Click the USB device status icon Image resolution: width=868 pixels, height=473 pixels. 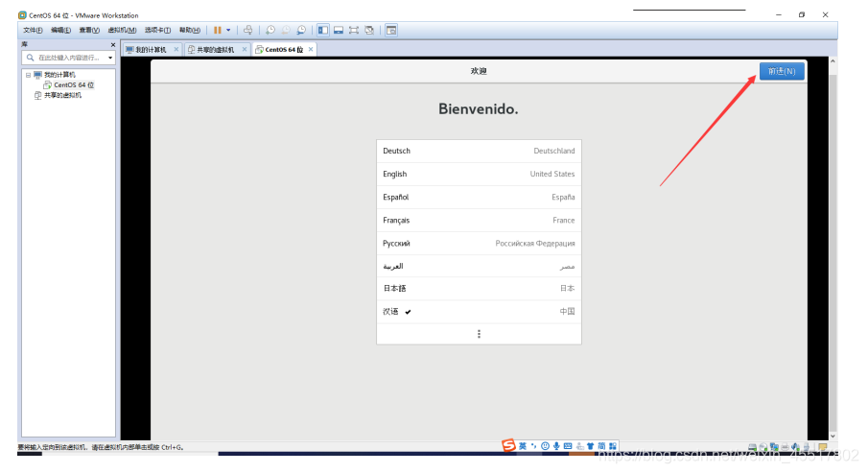click(806, 447)
